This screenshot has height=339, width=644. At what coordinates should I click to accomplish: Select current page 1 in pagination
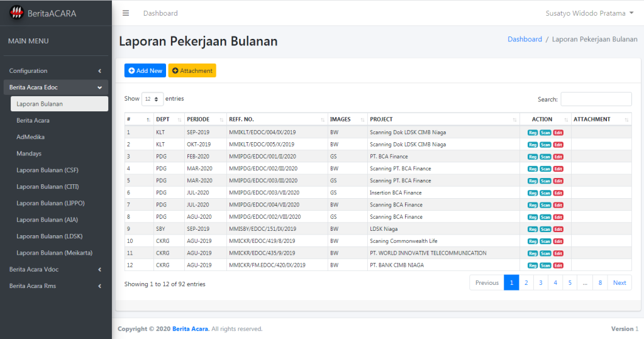coord(511,282)
